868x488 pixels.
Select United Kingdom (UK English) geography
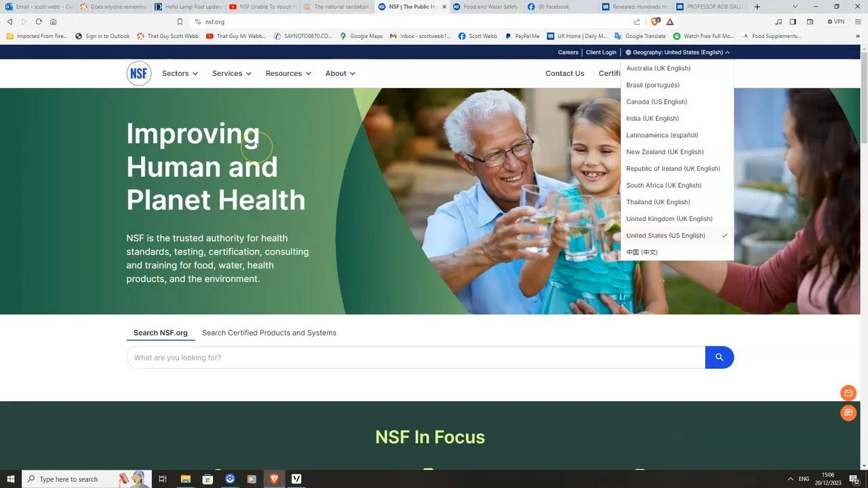pyautogui.click(x=669, y=218)
